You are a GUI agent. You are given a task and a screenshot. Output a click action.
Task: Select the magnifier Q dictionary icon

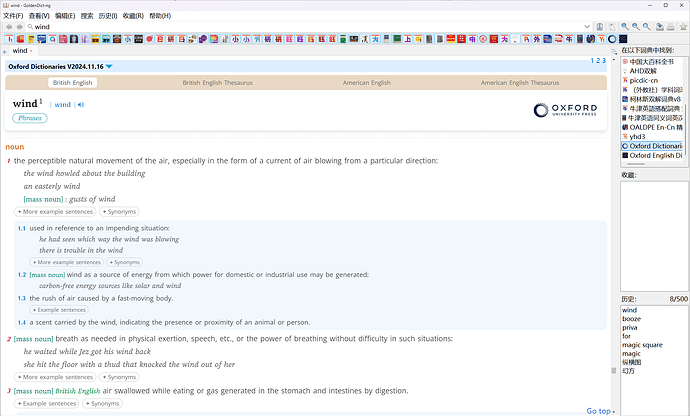click(x=52, y=39)
